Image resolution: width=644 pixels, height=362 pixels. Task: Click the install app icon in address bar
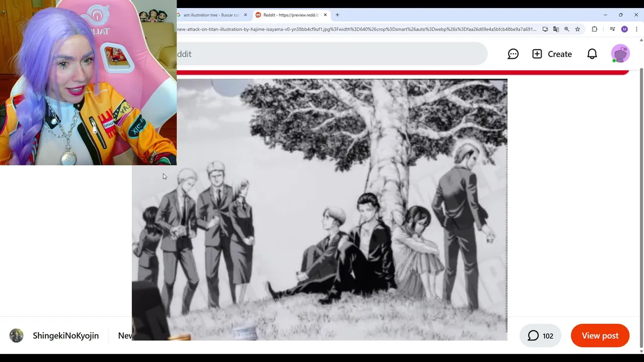tap(545, 29)
